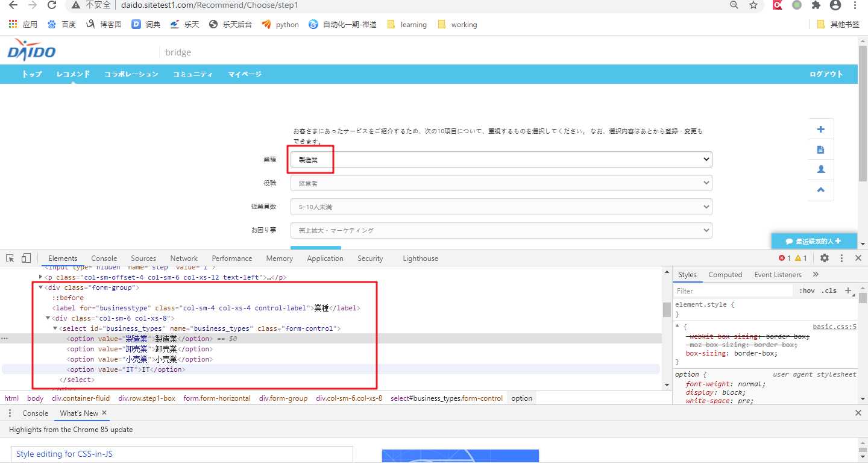Image resolution: width=868 pixels, height=464 pixels.
Task: Open the 最近联系的人 chat button
Action: [814, 241]
